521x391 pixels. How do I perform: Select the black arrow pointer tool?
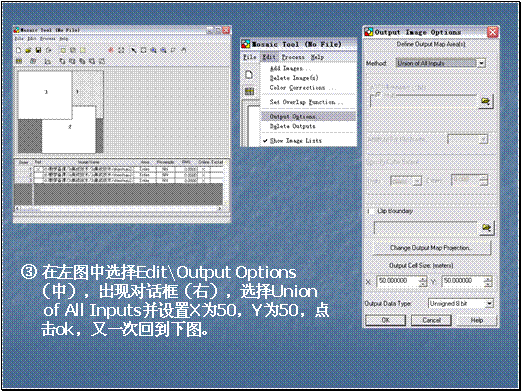pos(133,50)
